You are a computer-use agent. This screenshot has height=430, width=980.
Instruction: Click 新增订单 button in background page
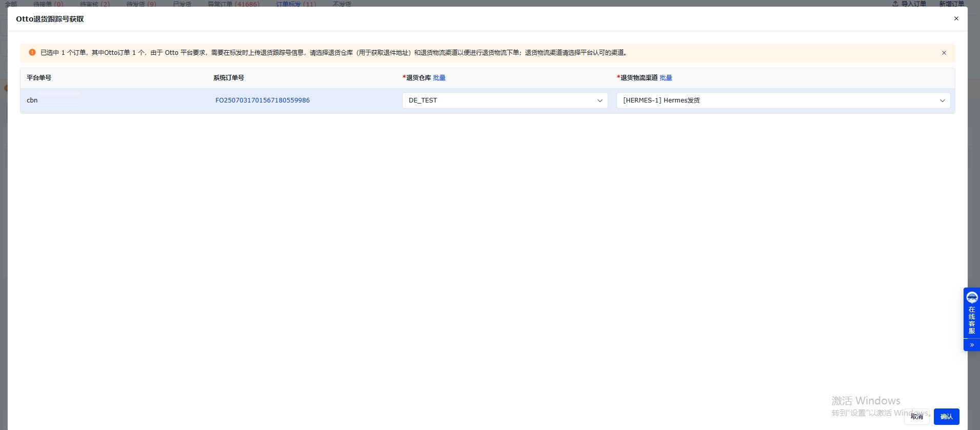(951, 4)
